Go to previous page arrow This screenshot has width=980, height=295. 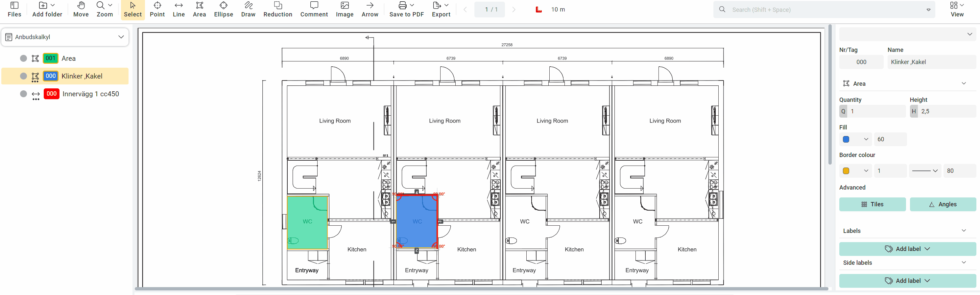coord(465,10)
